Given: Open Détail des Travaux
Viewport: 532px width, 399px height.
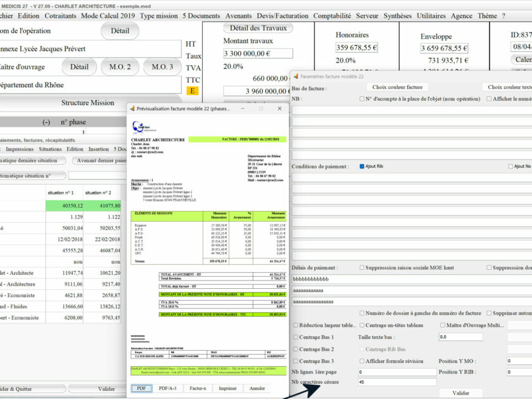Looking at the screenshot, I should (258, 28).
